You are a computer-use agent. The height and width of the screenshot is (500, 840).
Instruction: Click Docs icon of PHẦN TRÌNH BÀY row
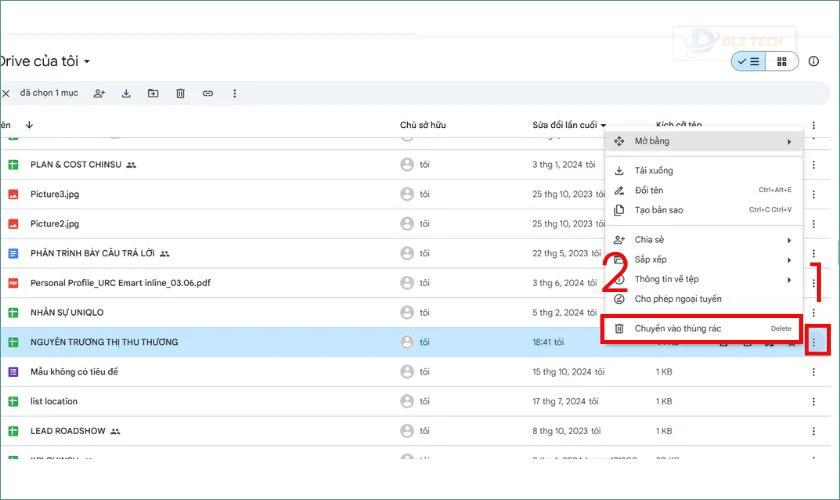13,253
